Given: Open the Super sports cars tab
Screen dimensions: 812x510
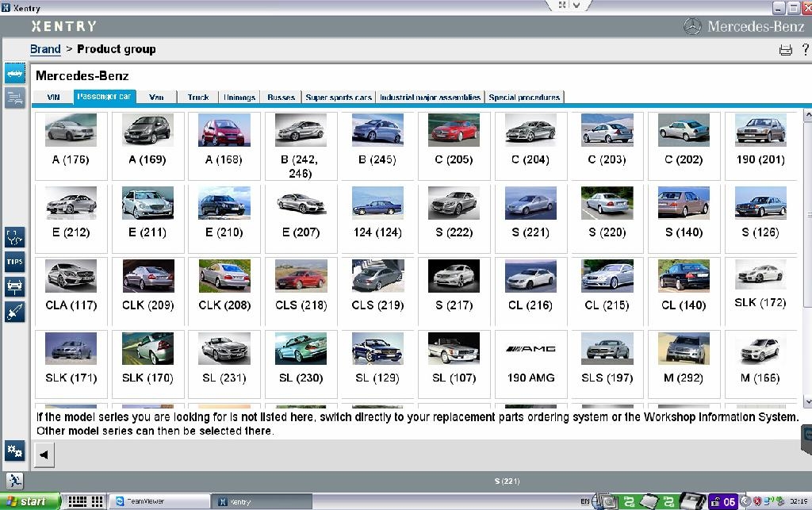Looking at the screenshot, I should tap(339, 98).
